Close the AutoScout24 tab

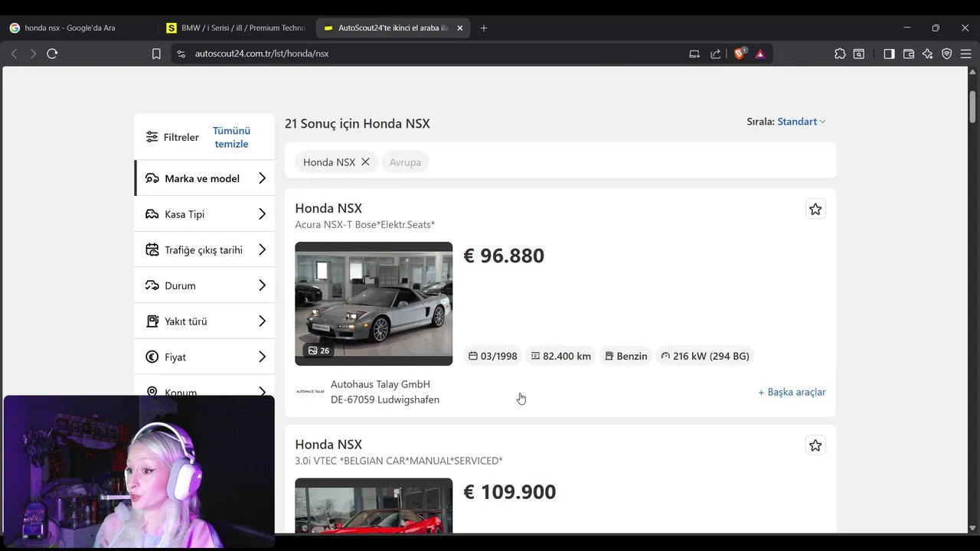pos(460,28)
